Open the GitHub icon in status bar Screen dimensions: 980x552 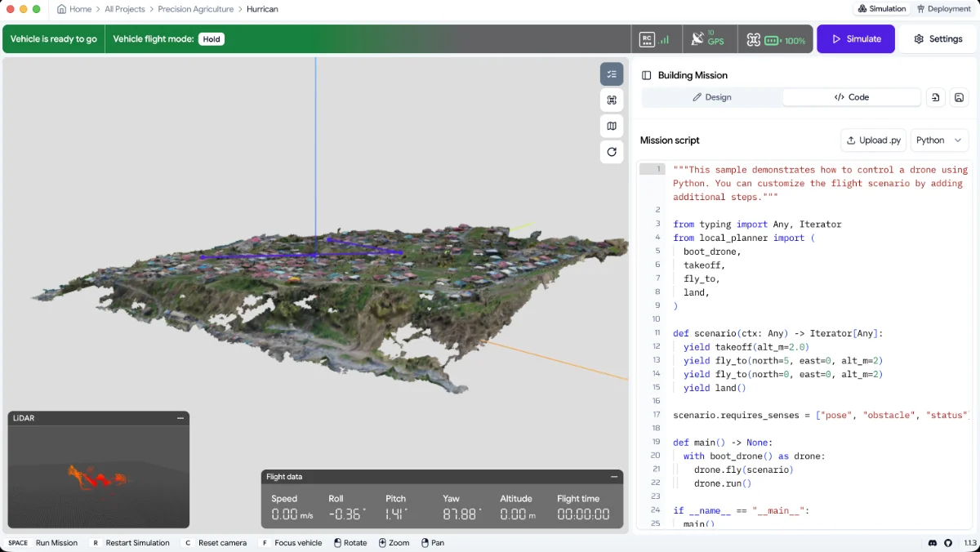coord(948,543)
